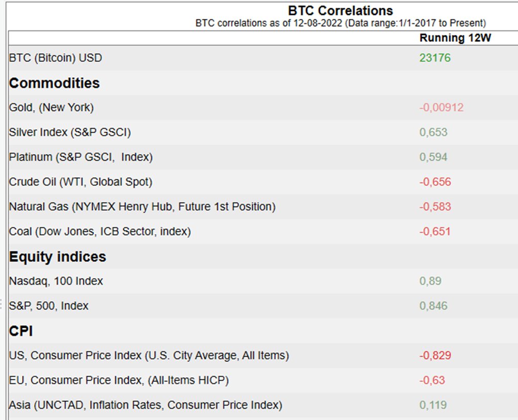The width and height of the screenshot is (518, 420).
Task: Select the Coal (Dow Jones, ICB Sector) label
Action: click(100, 231)
